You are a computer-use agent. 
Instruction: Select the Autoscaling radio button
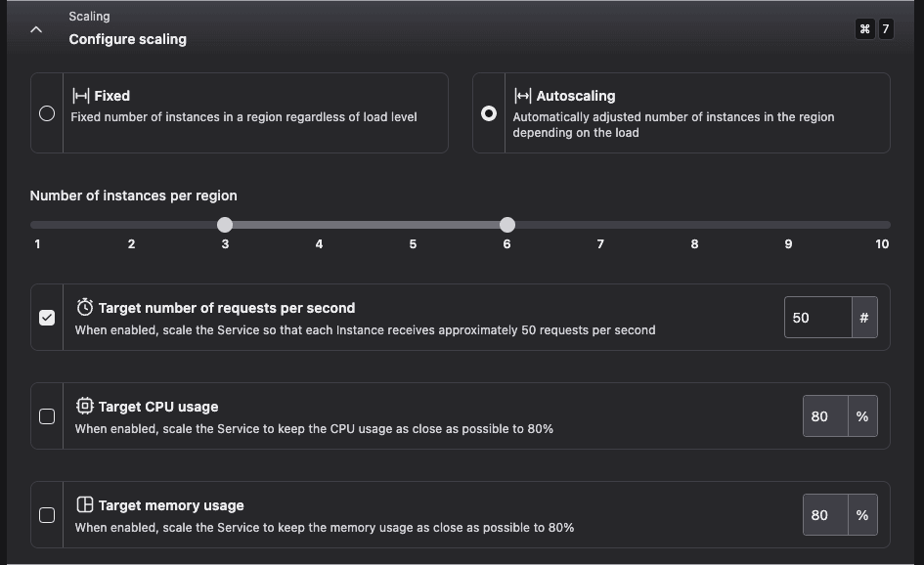[489, 113]
